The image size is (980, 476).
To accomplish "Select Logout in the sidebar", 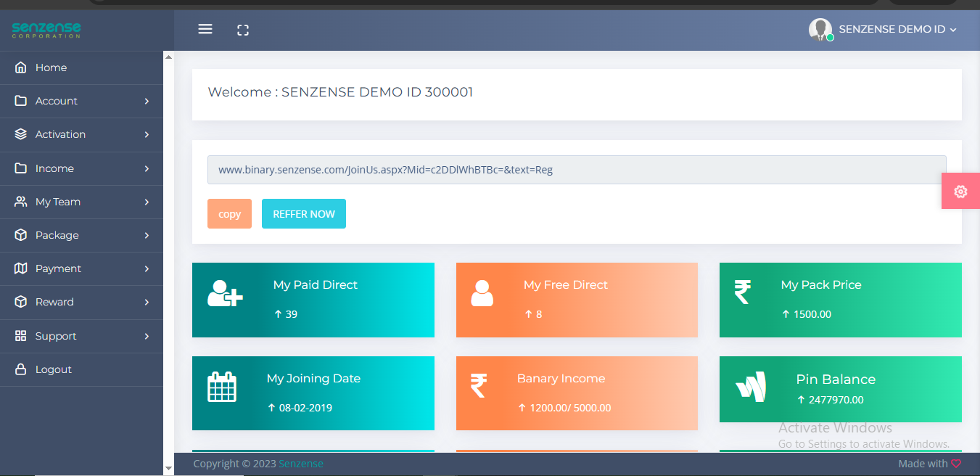I will 81,369.
